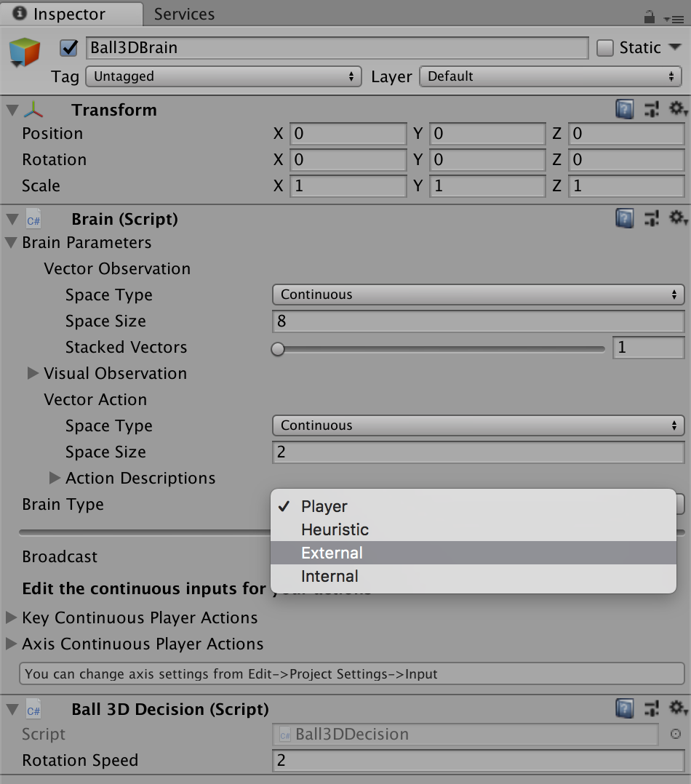Open Transform component gear settings menu
Image resolution: width=691 pixels, height=784 pixels.
click(678, 109)
